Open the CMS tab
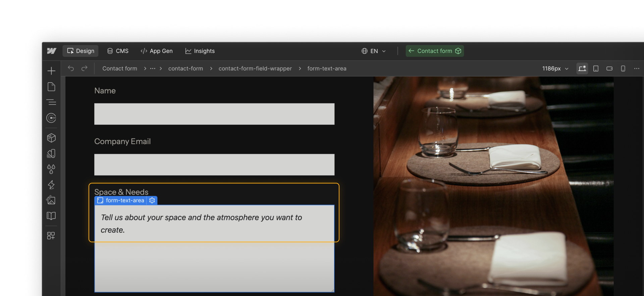The width and height of the screenshot is (644, 296). tap(118, 51)
